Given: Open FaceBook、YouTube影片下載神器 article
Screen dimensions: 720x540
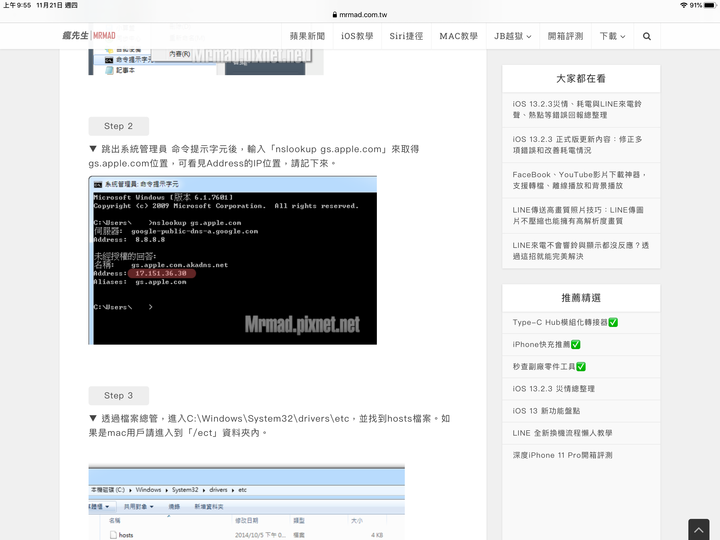Looking at the screenshot, I should point(579,180).
